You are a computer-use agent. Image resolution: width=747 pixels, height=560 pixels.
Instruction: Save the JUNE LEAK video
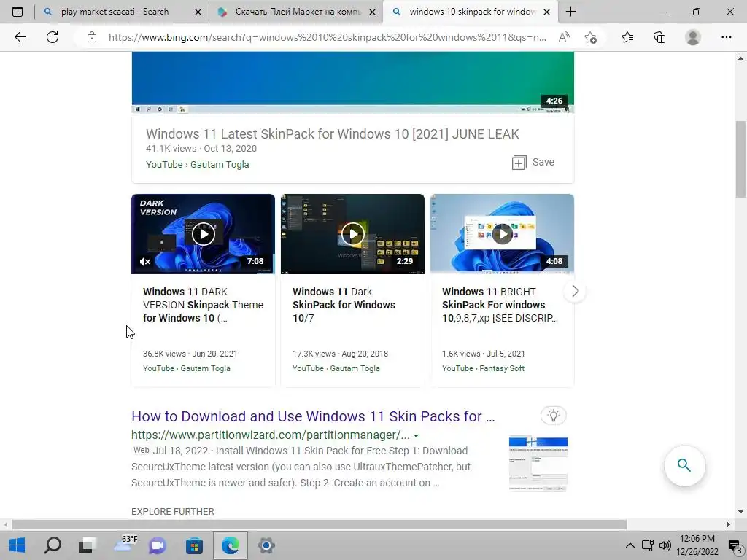tap(533, 163)
